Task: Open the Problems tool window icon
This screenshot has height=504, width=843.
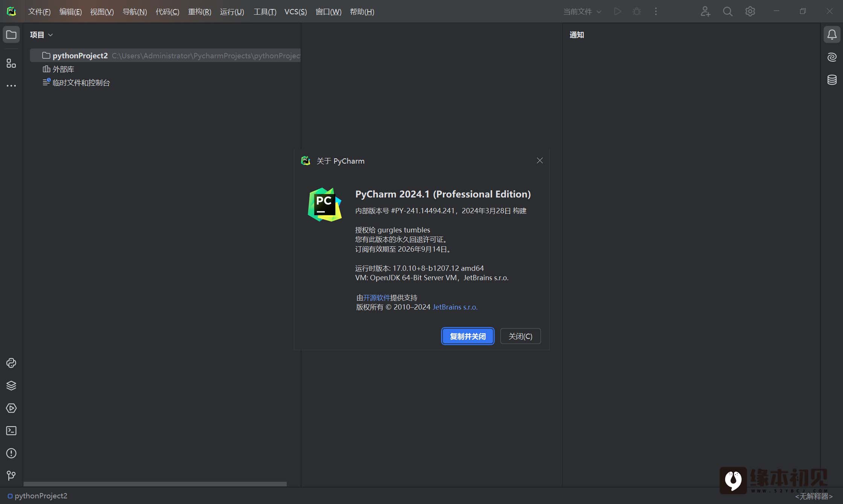Action: (11, 453)
